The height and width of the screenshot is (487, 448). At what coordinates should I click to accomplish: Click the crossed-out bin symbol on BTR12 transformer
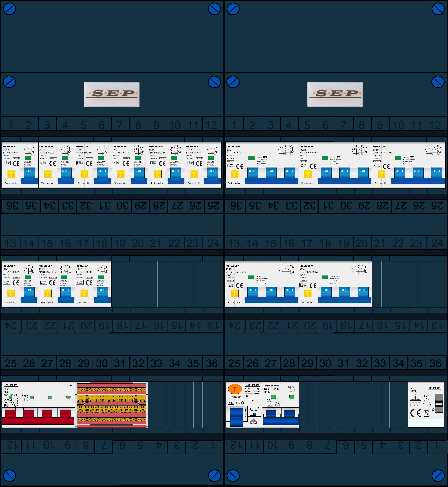pyautogui.click(x=427, y=413)
